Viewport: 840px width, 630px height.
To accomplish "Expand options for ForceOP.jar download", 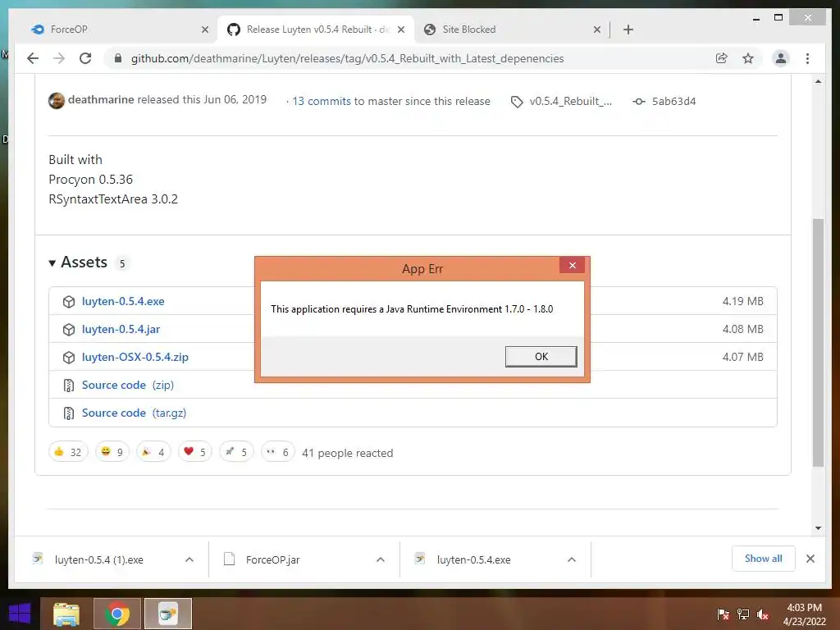I will [381, 559].
